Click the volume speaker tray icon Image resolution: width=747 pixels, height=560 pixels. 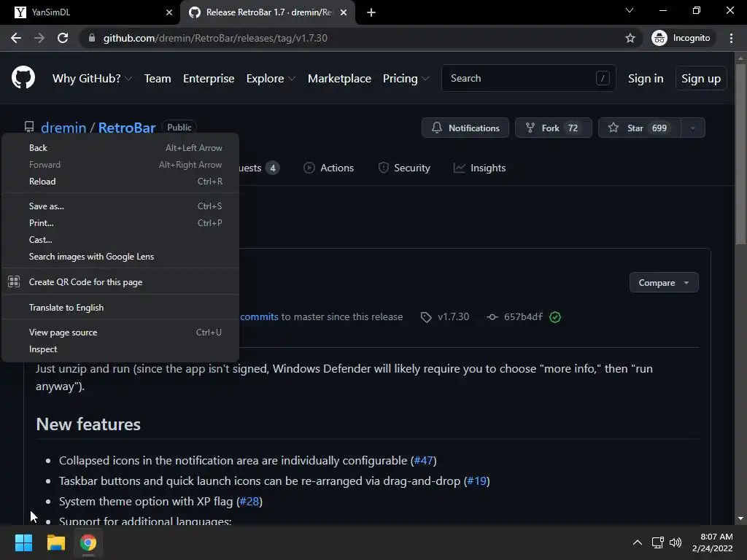point(675,542)
